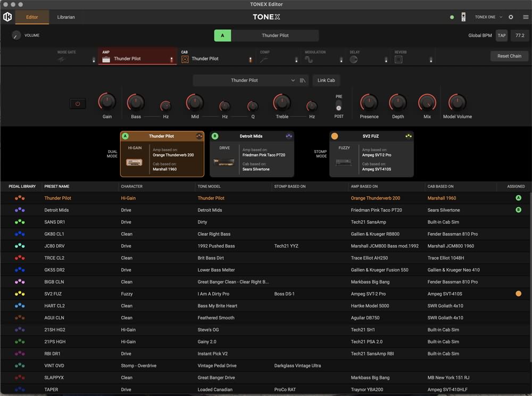Sort presets by Character column header

132,186
